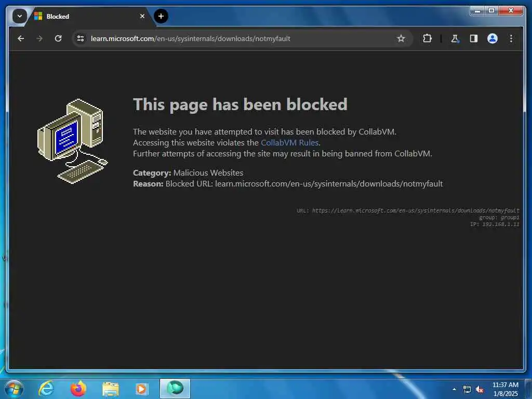
Task: Click the muted volume tray icon
Action: click(480, 390)
